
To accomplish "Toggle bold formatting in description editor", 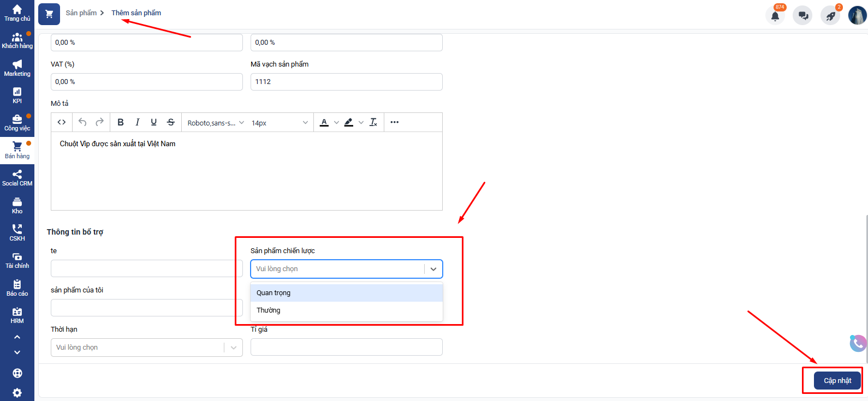I will tap(121, 122).
